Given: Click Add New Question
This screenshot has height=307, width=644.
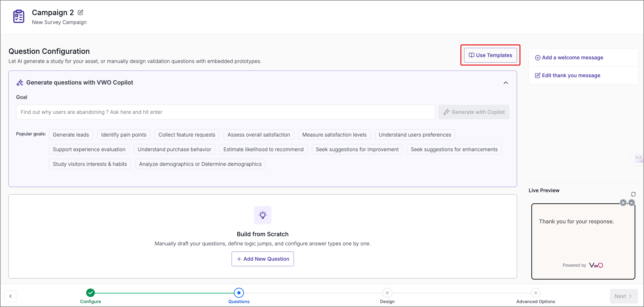Looking at the screenshot, I should pos(262,259).
